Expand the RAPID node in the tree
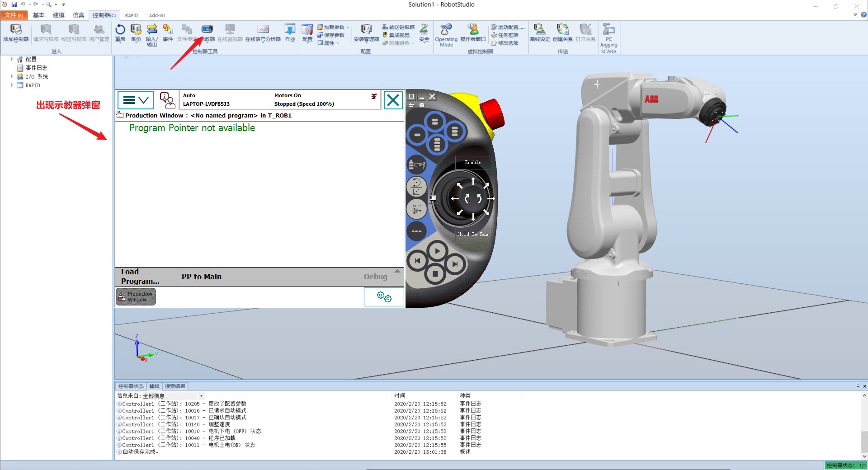This screenshot has width=868, height=470. tap(12, 85)
